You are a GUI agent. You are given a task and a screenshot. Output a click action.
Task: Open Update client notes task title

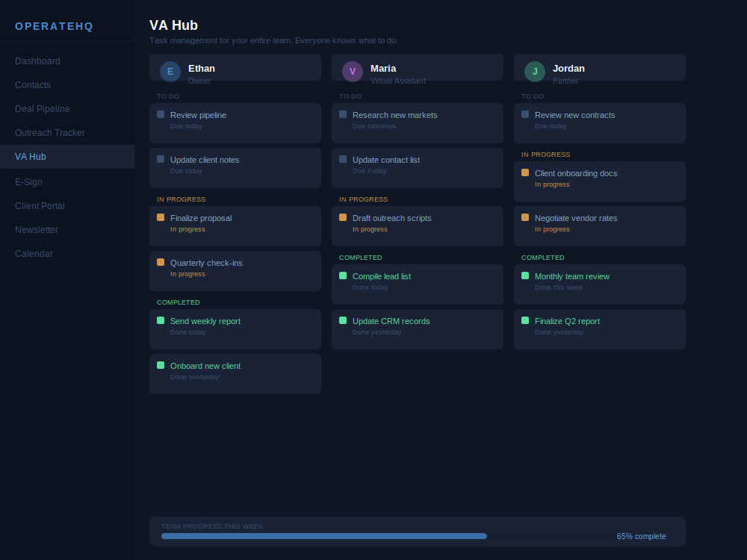tap(205, 160)
